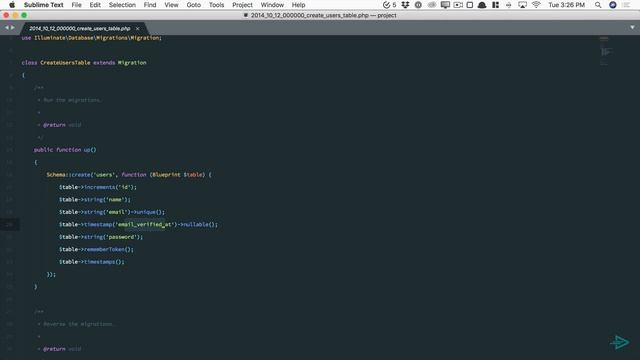Go to previous tab with left arrow
640x360 pixels.
[7, 27]
